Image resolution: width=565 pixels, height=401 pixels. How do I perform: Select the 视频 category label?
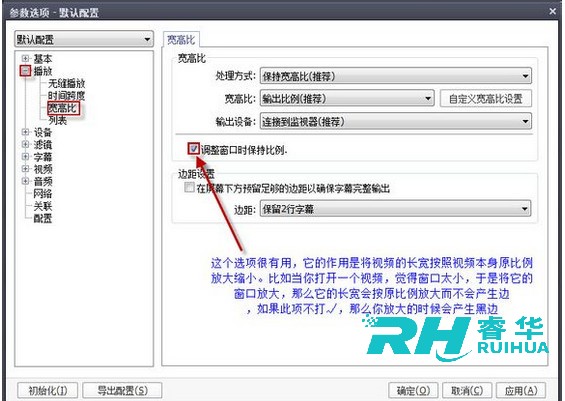point(43,169)
